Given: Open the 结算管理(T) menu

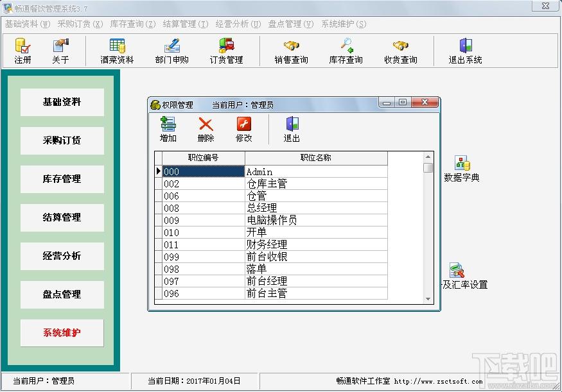Looking at the screenshot, I should click(x=186, y=24).
